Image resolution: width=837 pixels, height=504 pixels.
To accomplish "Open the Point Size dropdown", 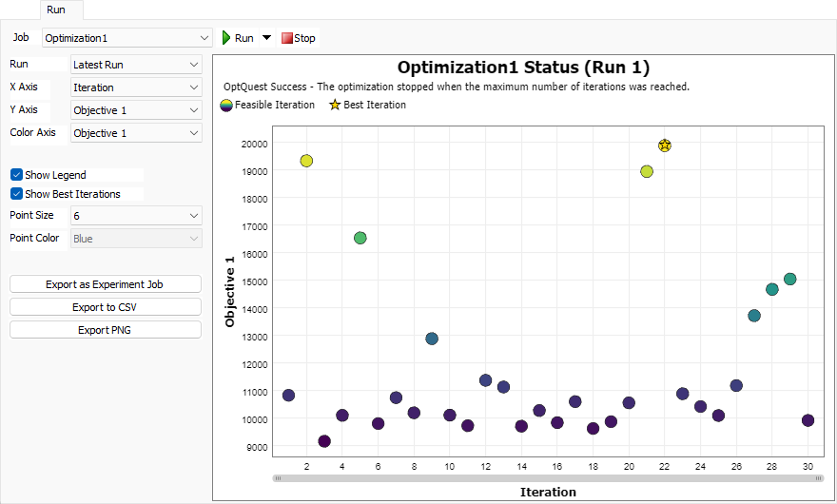I will (x=137, y=216).
